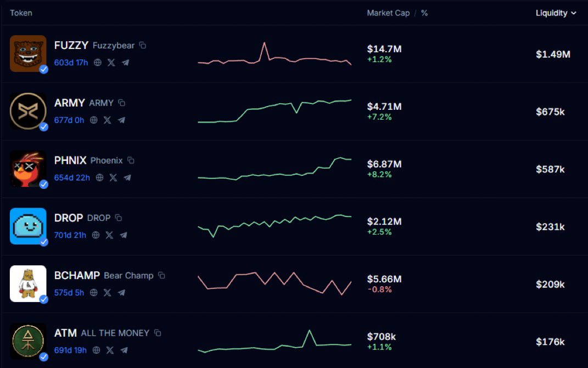The image size is (588, 368).
Task: Click the PHNIX age 654d 22h
Action: coord(72,178)
